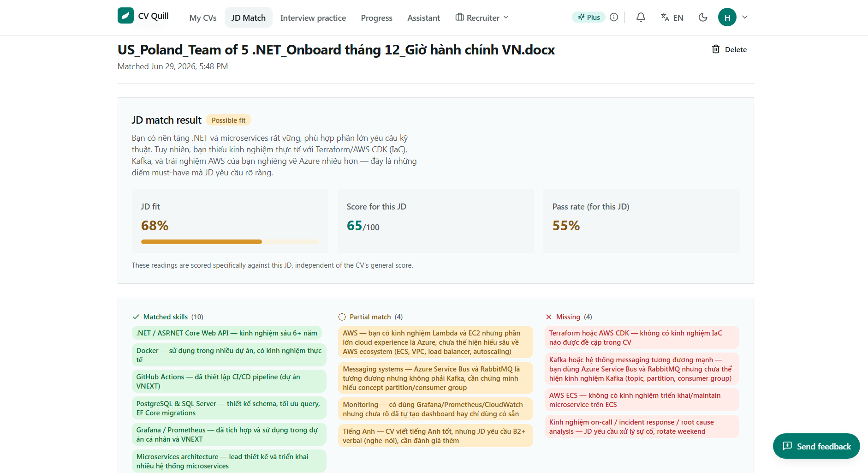The height and width of the screenshot is (473, 868).
Task: Select the Tiếng Anh partial match chip
Action: tap(435, 436)
